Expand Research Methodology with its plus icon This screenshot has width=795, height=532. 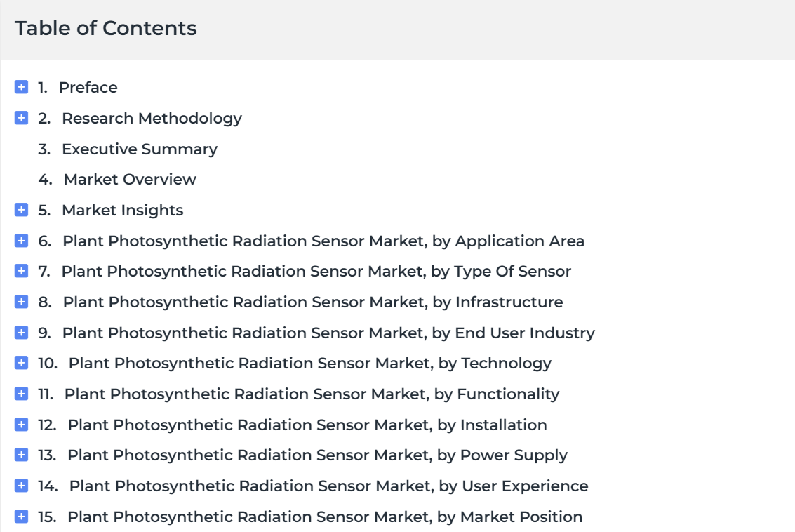click(x=21, y=118)
